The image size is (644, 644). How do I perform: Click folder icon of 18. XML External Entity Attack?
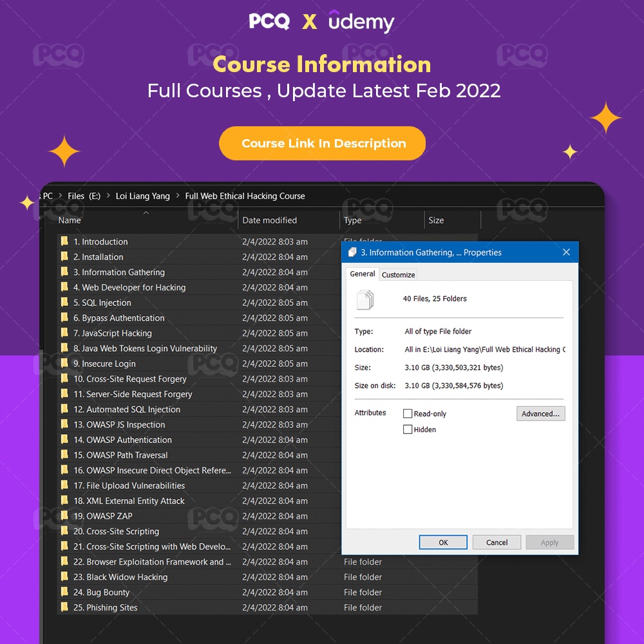64,500
